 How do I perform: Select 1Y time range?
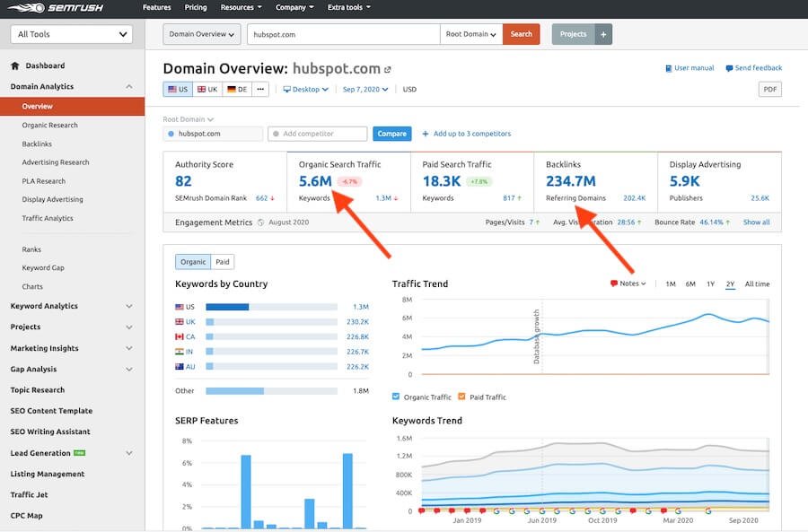point(711,283)
